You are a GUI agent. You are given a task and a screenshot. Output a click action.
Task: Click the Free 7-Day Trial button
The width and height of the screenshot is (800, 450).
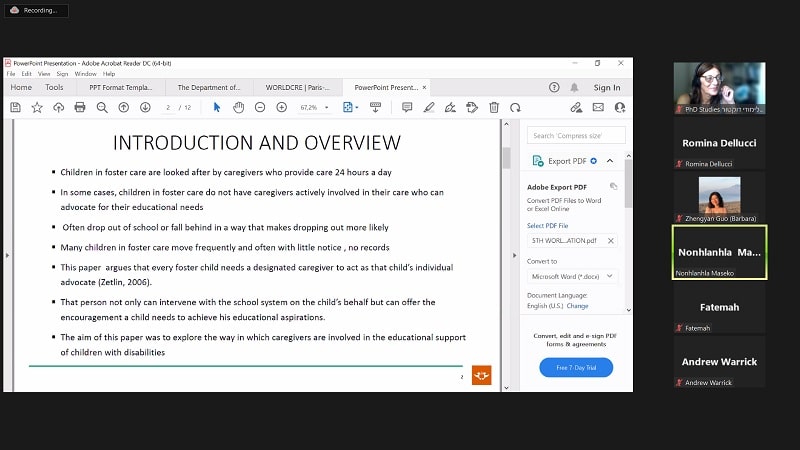pyautogui.click(x=576, y=368)
